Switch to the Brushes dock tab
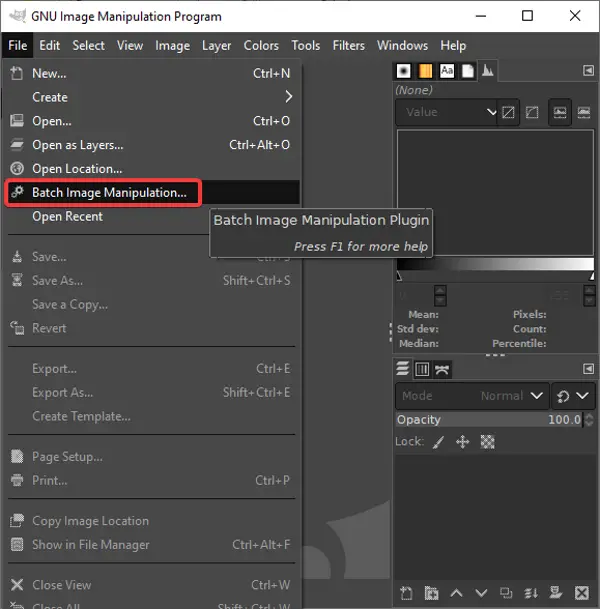600x609 pixels. 403,71
